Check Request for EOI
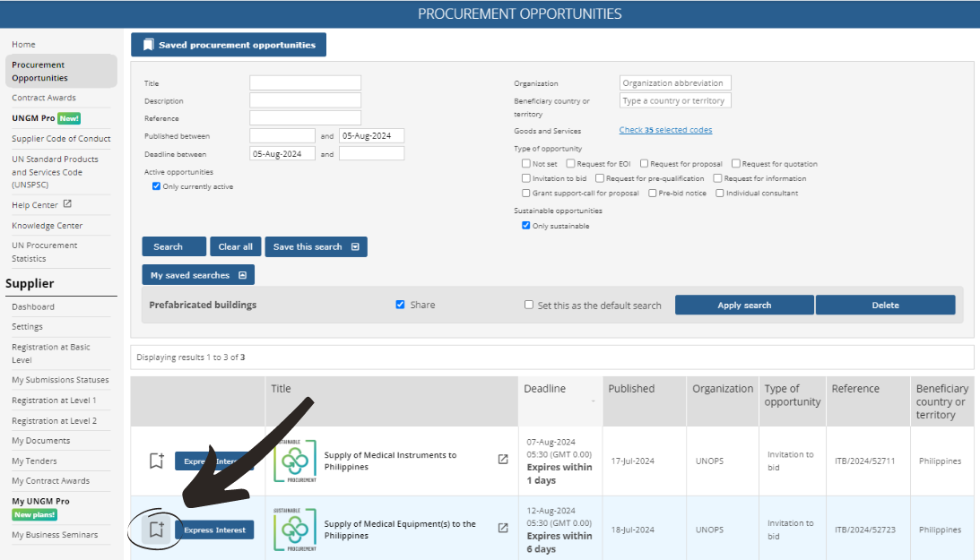The height and width of the screenshot is (560, 980). coord(570,164)
